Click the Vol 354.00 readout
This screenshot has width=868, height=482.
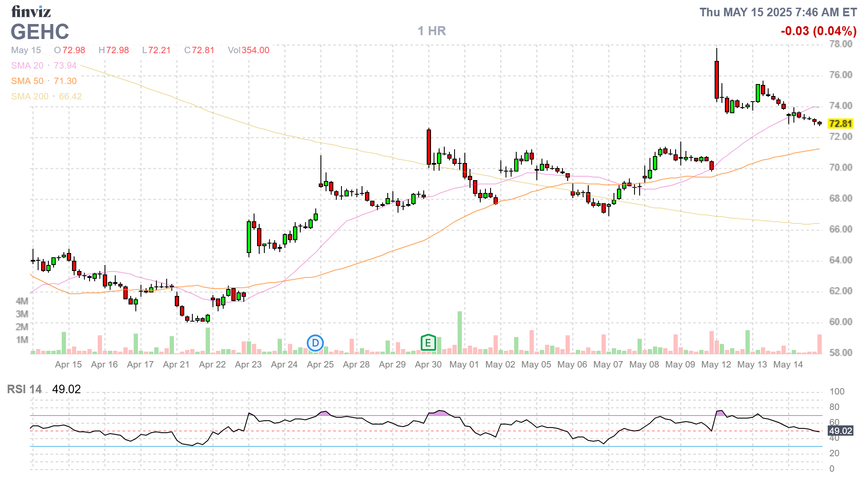click(x=248, y=50)
